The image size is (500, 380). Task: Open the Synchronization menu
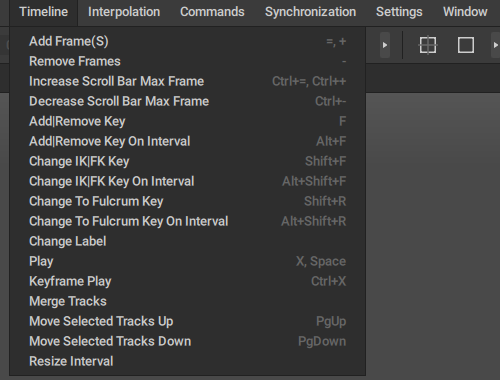310,12
